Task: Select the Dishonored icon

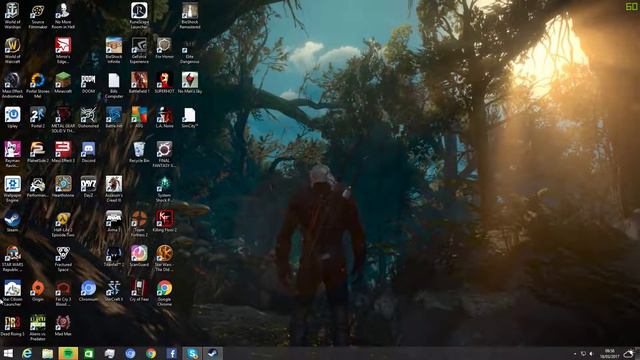Action: point(88,118)
